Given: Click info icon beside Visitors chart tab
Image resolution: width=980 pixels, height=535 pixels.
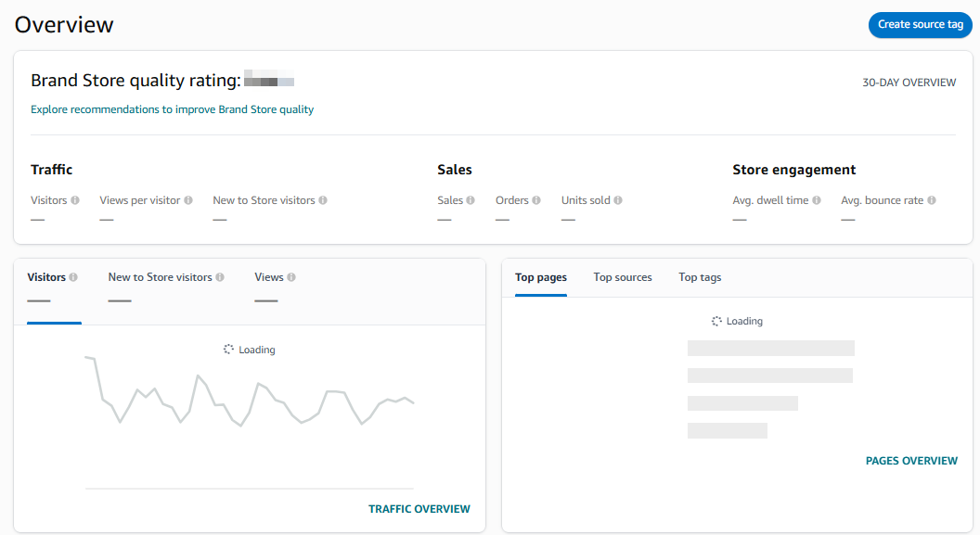Looking at the screenshot, I should 73,277.
